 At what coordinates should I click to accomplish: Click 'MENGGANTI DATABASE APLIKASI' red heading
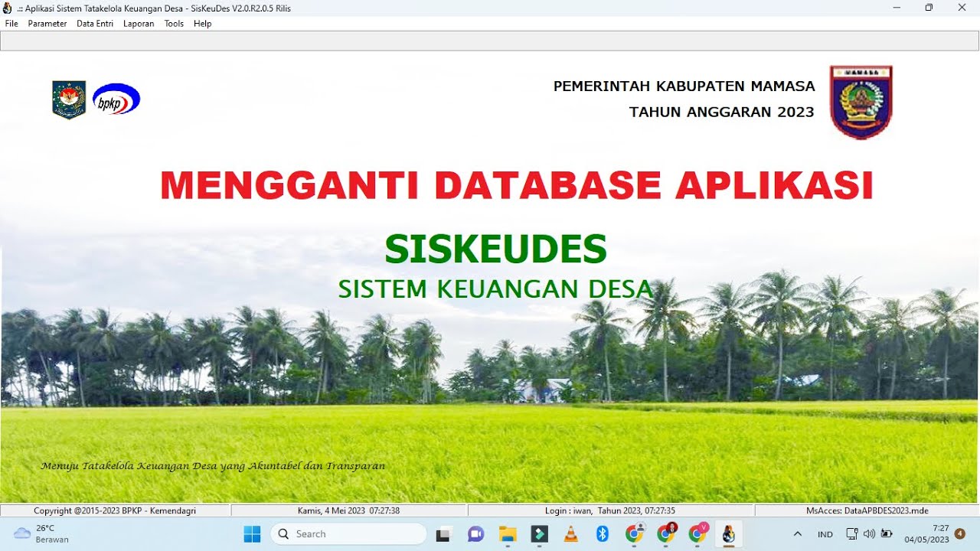[x=517, y=186]
